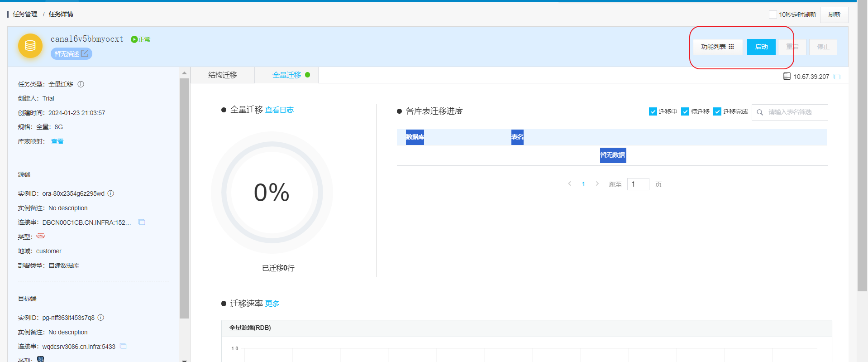Click the 部署类型 自建数据库 text
The width and height of the screenshot is (868, 362).
coord(48,265)
